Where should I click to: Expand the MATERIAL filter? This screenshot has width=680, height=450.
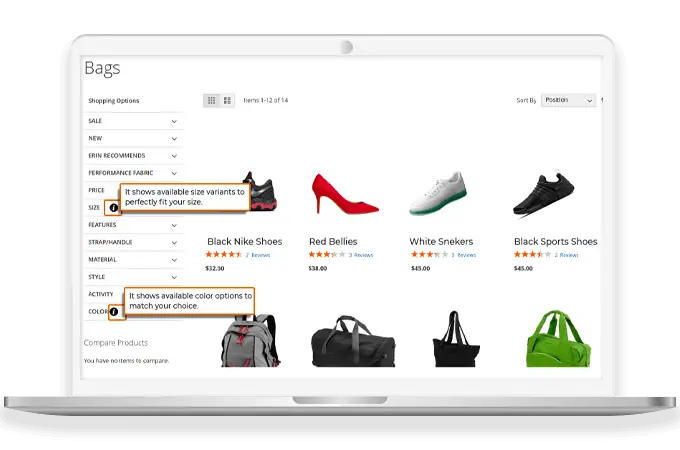[134, 260]
